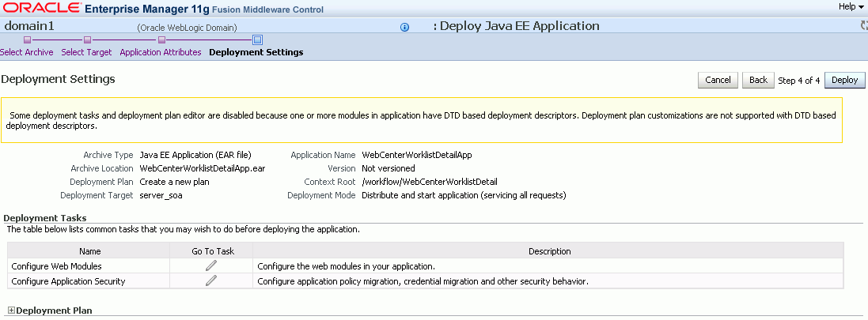Click the Application Attributes step square
868x320 pixels.
click(x=161, y=40)
